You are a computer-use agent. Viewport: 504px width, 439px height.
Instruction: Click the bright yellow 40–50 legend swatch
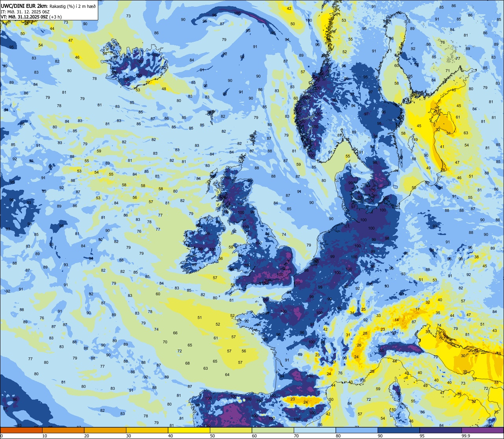click(x=189, y=430)
